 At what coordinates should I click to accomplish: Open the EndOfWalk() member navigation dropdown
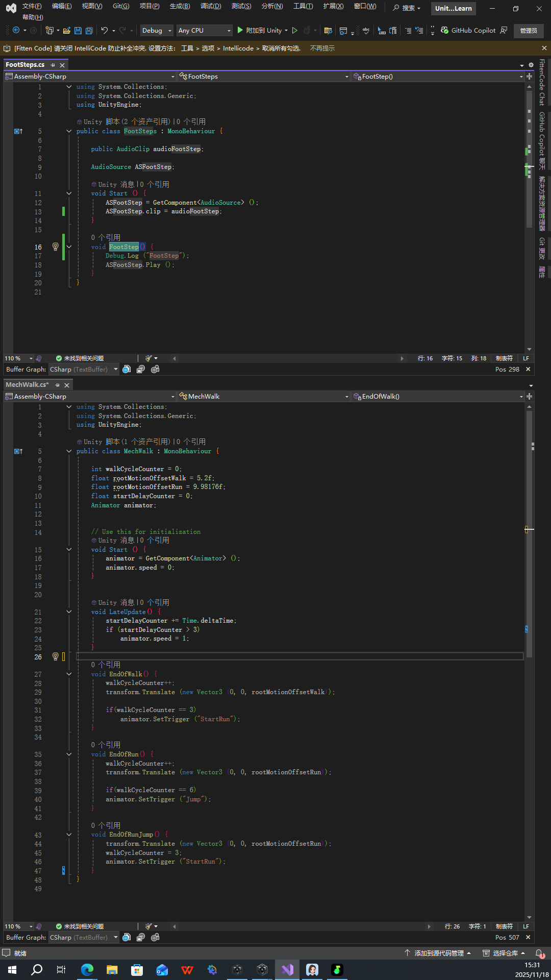pyautogui.click(x=438, y=397)
